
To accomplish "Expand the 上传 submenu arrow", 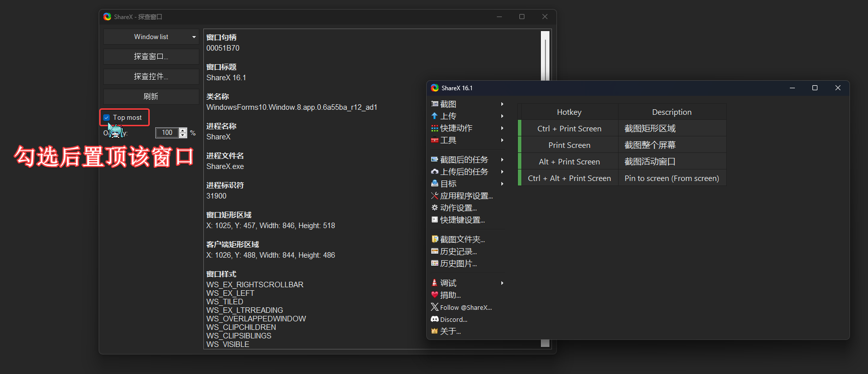I will click(502, 116).
